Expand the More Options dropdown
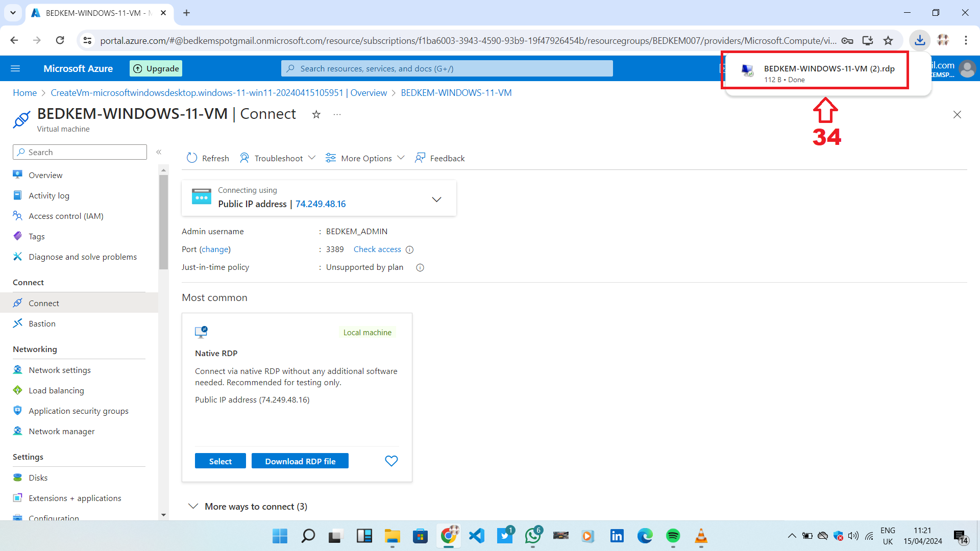 [x=365, y=158]
